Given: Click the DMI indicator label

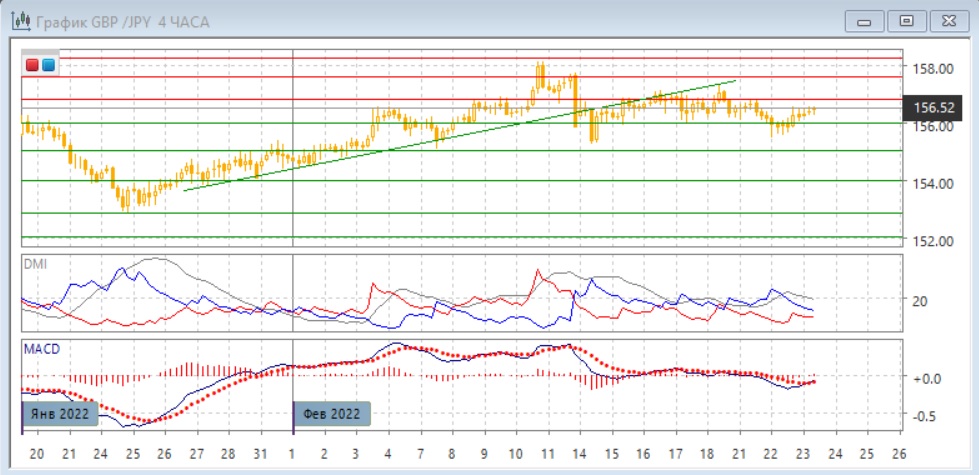Looking at the screenshot, I should click(35, 263).
